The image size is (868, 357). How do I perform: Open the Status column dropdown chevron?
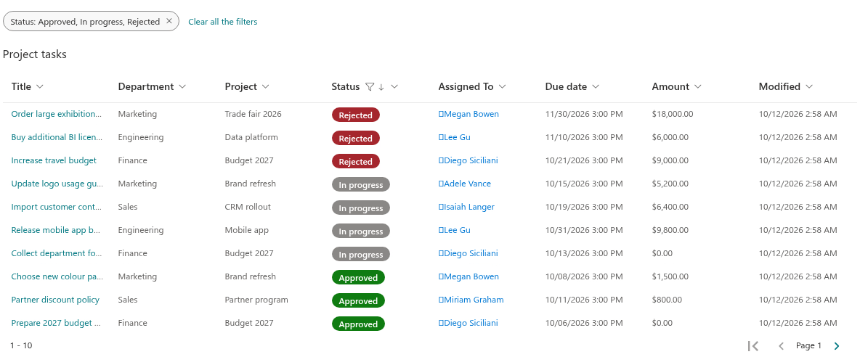(394, 87)
